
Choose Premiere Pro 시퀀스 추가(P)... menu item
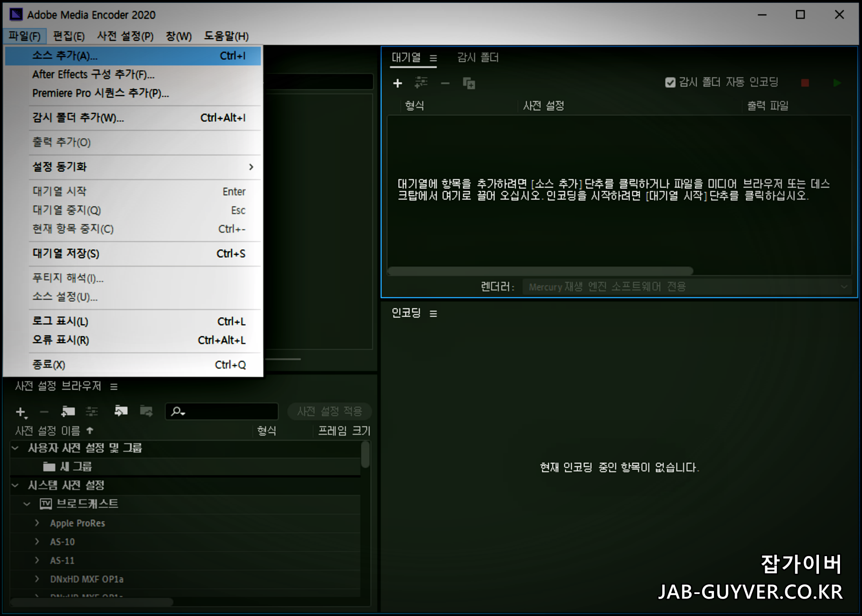(133, 93)
